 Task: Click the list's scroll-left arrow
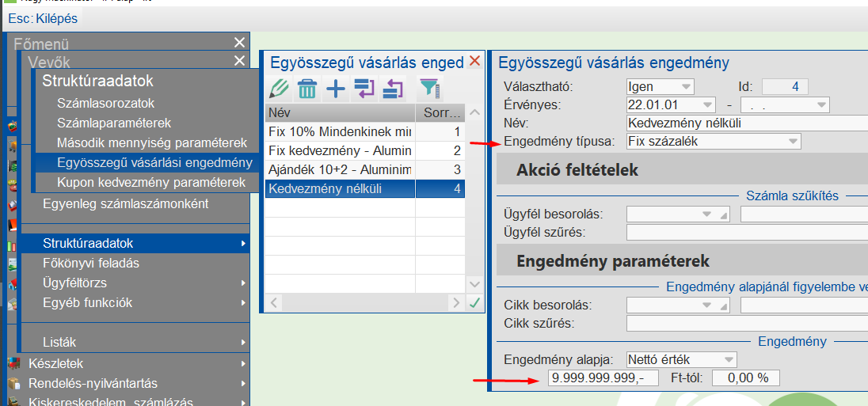273,302
